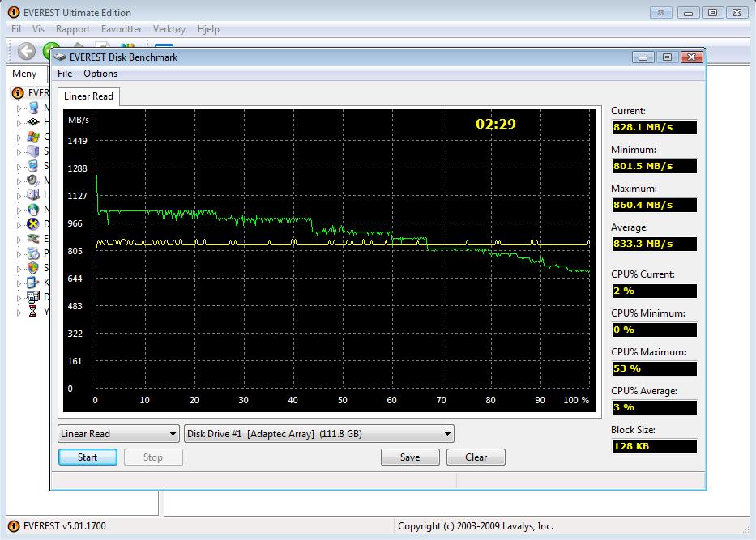This screenshot has width=756, height=540.
Task: Click the Copyright Lavalys status bar text
Action: point(476,526)
